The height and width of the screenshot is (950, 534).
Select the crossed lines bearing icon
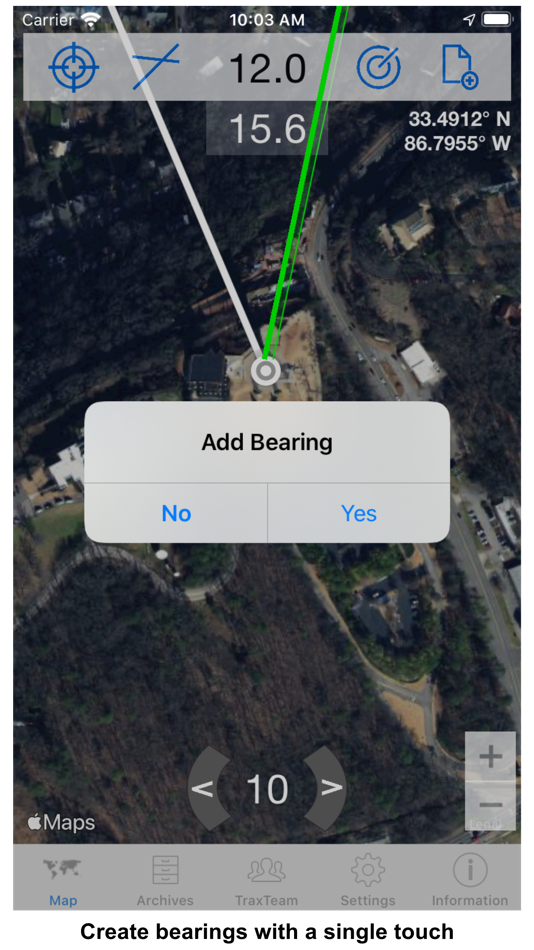156,66
